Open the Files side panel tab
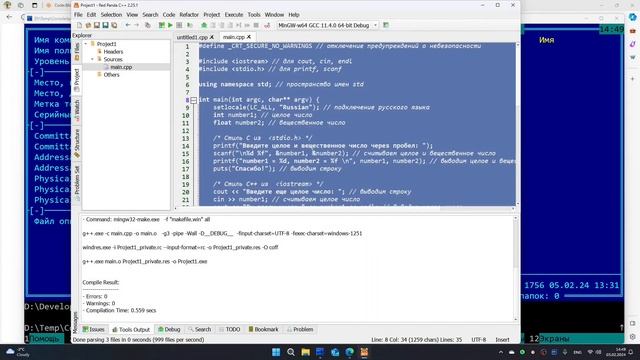The height and width of the screenshot is (360, 640). click(x=77, y=52)
